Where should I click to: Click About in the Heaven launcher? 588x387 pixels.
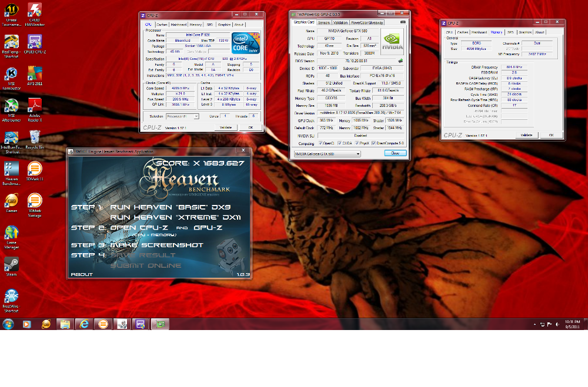point(82,275)
